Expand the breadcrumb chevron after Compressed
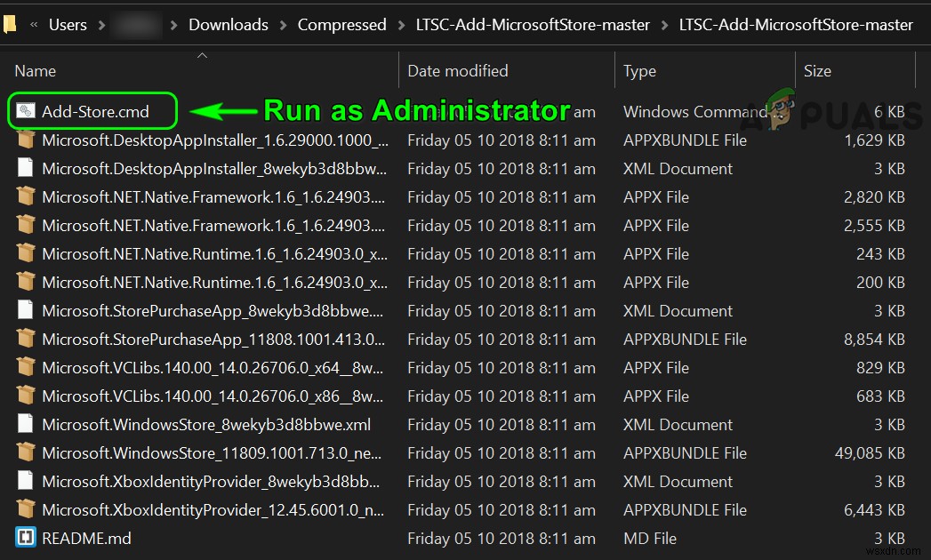931x560 pixels. [401, 25]
